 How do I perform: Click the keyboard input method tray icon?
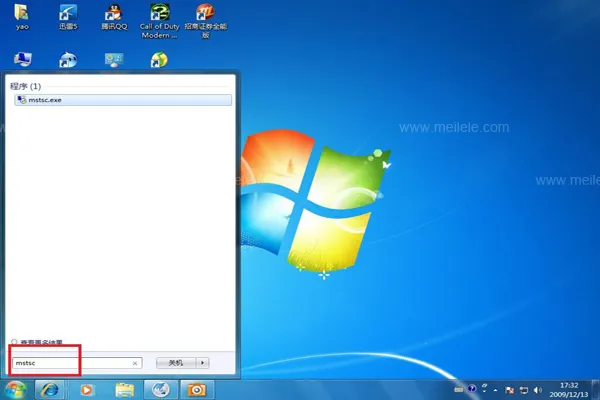pyautogui.click(x=459, y=390)
